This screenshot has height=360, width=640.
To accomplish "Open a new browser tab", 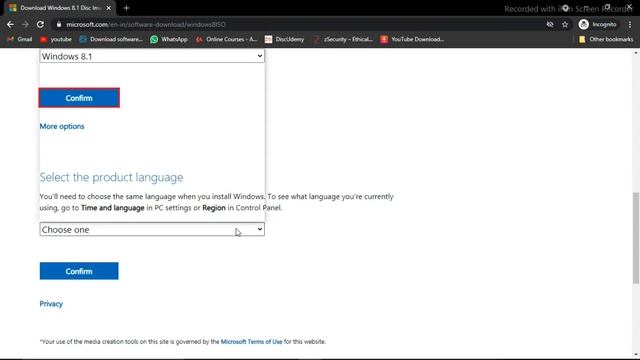I will coord(126,8).
